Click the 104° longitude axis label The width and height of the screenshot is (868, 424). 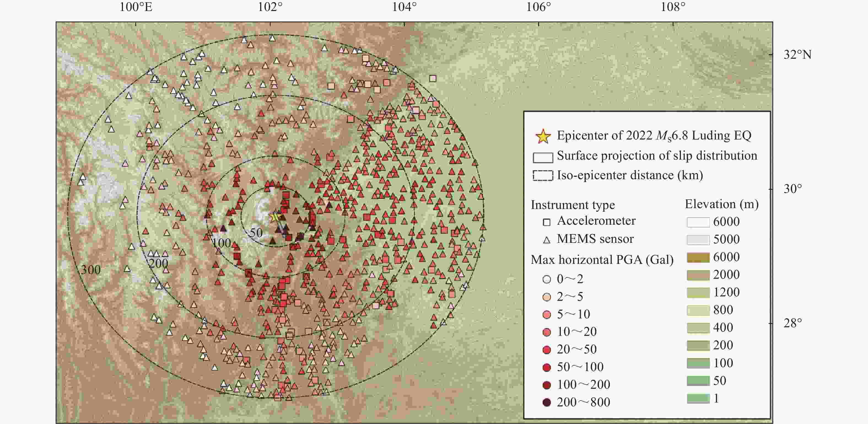tap(404, 6)
